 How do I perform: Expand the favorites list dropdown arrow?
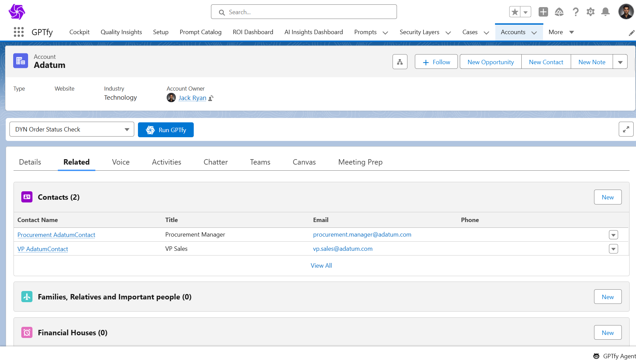click(526, 12)
